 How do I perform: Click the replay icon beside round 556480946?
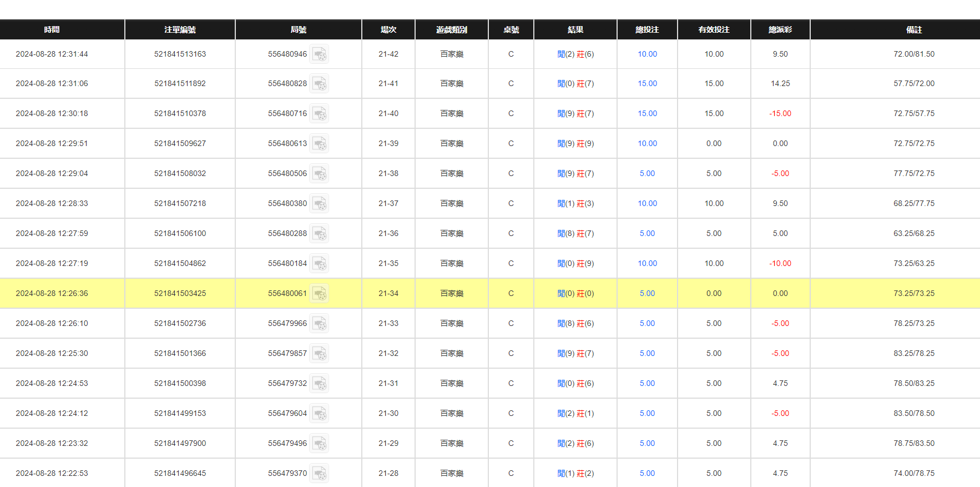point(319,54)
